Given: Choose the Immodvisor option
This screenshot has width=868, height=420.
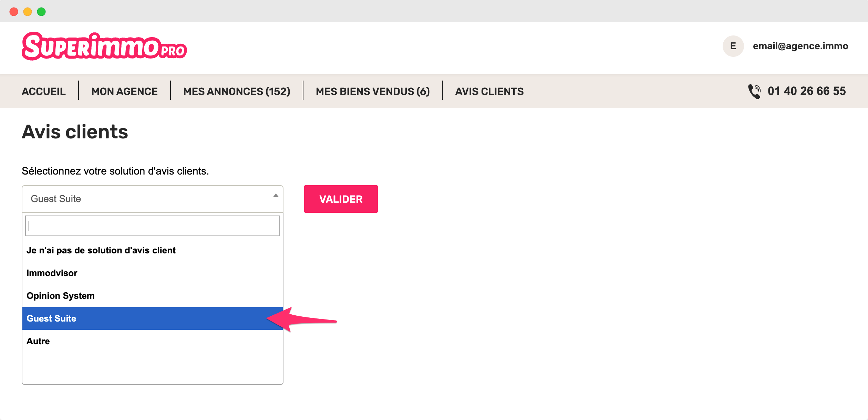Looking at the screenshot, I should click(153, 273).
